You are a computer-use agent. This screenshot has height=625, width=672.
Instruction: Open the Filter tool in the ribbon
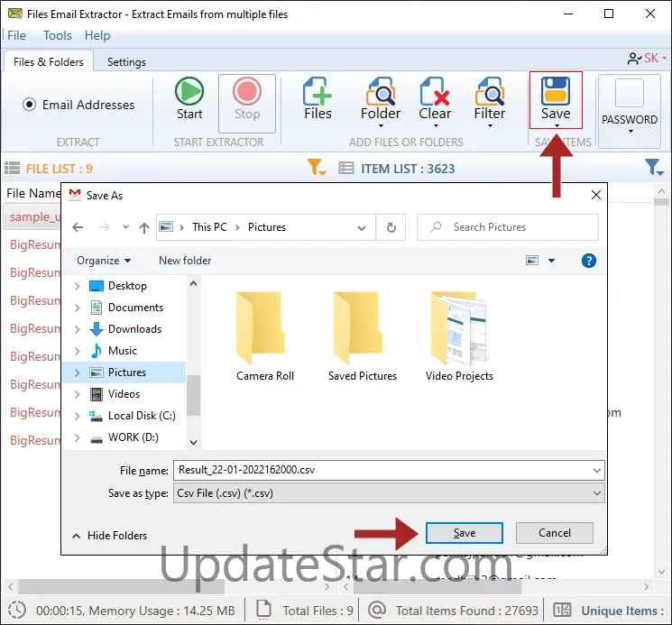[490, 103]
